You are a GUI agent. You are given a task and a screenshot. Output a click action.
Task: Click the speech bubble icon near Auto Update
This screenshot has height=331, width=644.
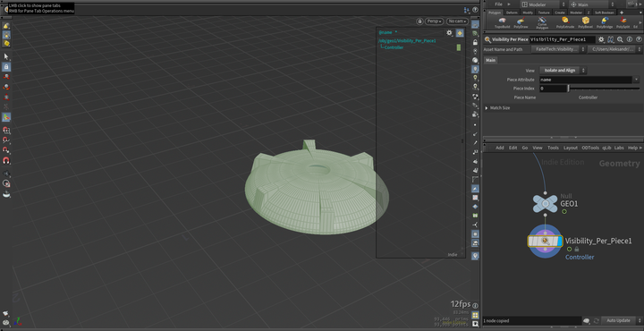coord(587,320)
